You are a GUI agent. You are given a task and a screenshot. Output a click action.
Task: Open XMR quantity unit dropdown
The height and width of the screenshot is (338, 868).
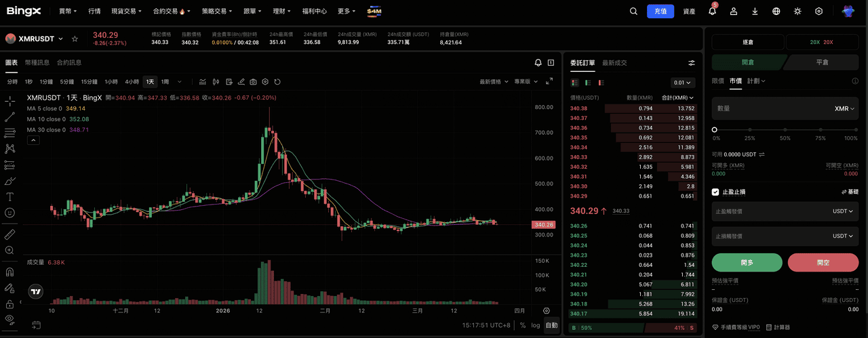pyautogui.click(x=844, y=108)
